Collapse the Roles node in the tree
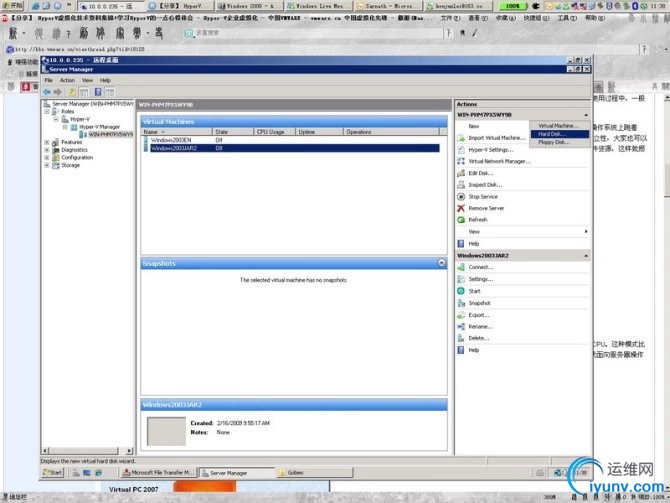 [47, 112]
